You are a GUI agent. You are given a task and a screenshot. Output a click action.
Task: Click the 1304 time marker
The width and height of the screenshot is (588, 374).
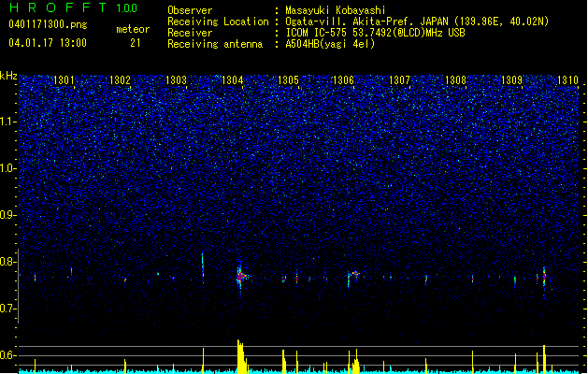click(x=232, y=80)
